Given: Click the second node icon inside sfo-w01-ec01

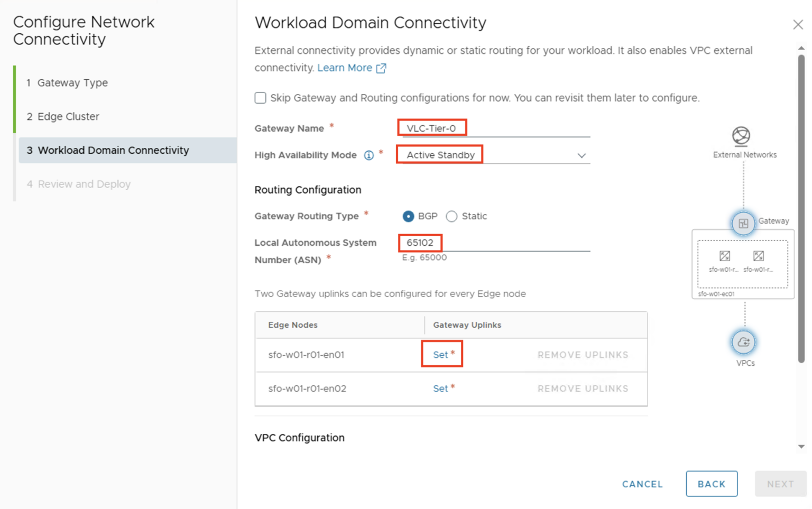Looking at the screenshot, I should coord(759,256).
